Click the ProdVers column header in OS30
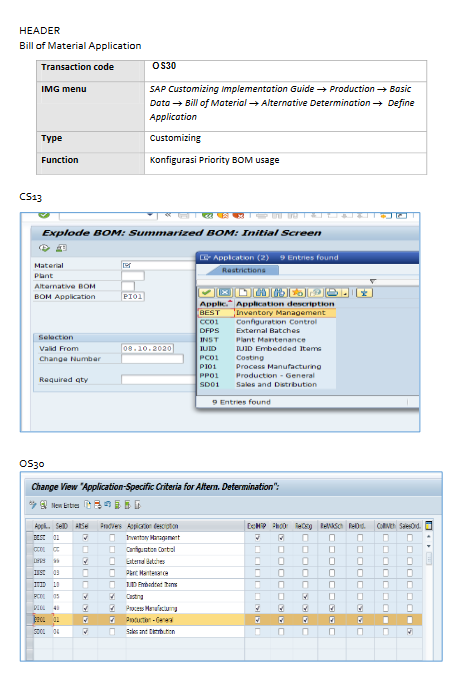468x674 pixels. [x=111, y=526]
